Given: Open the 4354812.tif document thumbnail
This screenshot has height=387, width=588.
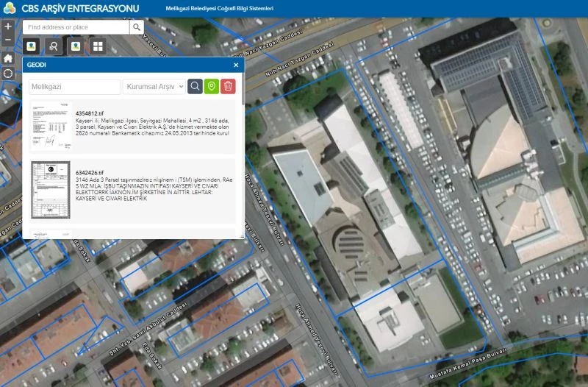Looking at the screenshot, I should point(50,128).
